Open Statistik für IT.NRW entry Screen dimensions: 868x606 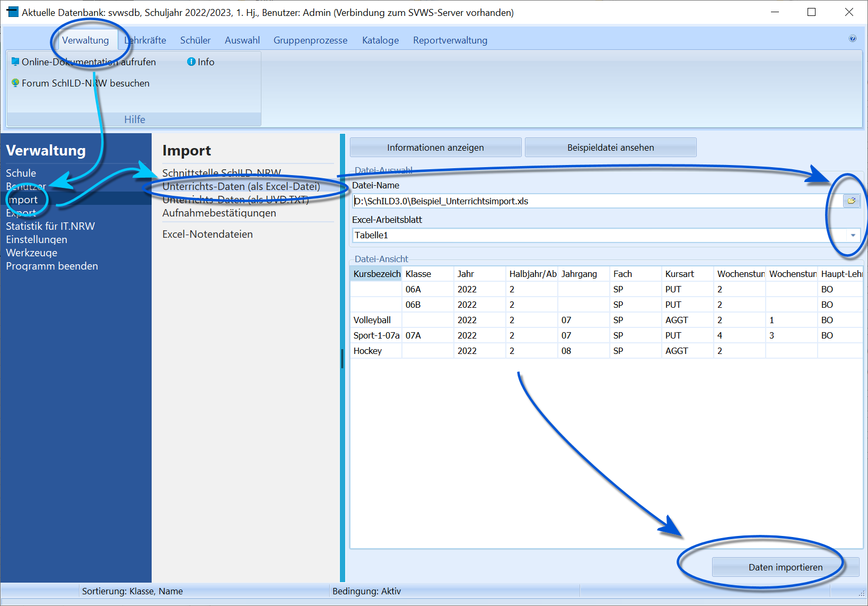point(50,226)
